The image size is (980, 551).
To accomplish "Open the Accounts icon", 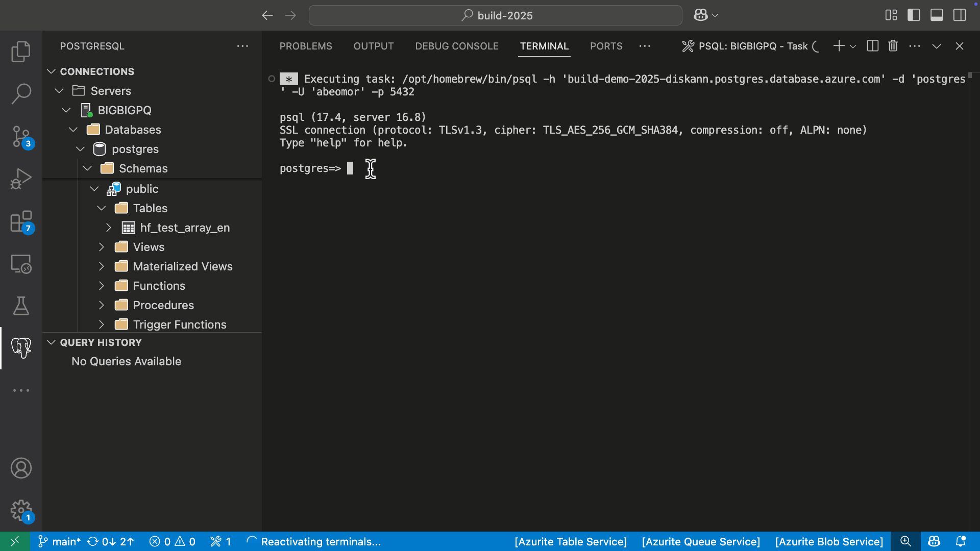I will tap(21, 468).
